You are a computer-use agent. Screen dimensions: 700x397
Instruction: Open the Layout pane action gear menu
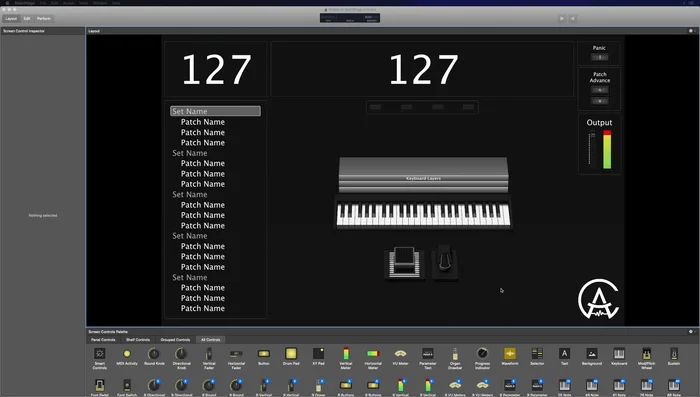tap(691, 31)
